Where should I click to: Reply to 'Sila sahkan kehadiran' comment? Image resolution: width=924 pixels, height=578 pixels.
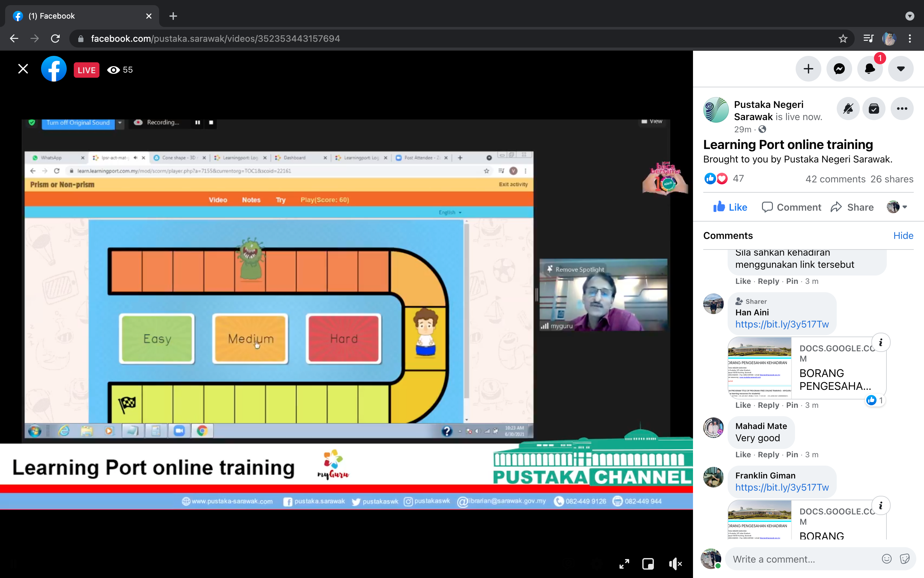click(768, 281)
